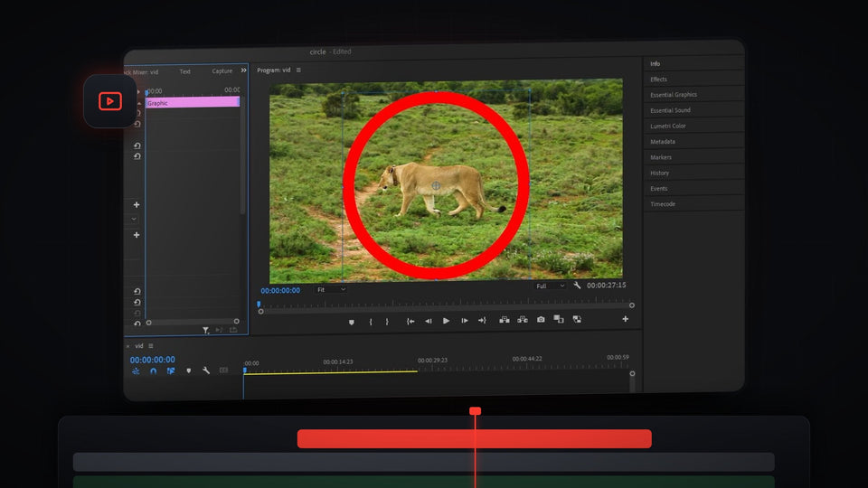The image size is (868, 488).
Task: Jump playhead with Go to In button
Action: tap(410, 321)
